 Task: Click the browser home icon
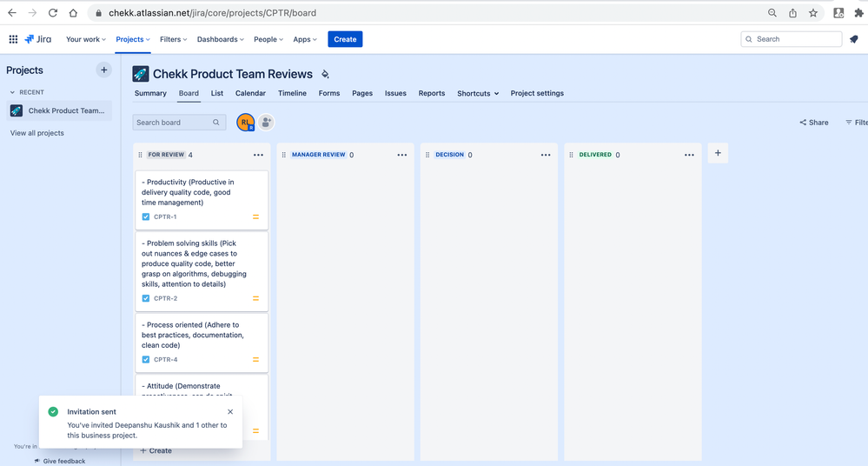pos(73,13)
